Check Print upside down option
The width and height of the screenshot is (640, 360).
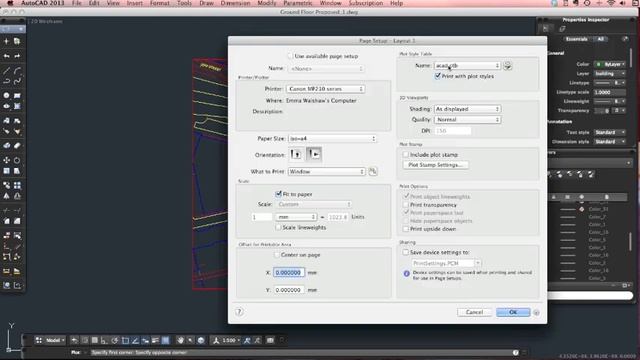point(406,229)
